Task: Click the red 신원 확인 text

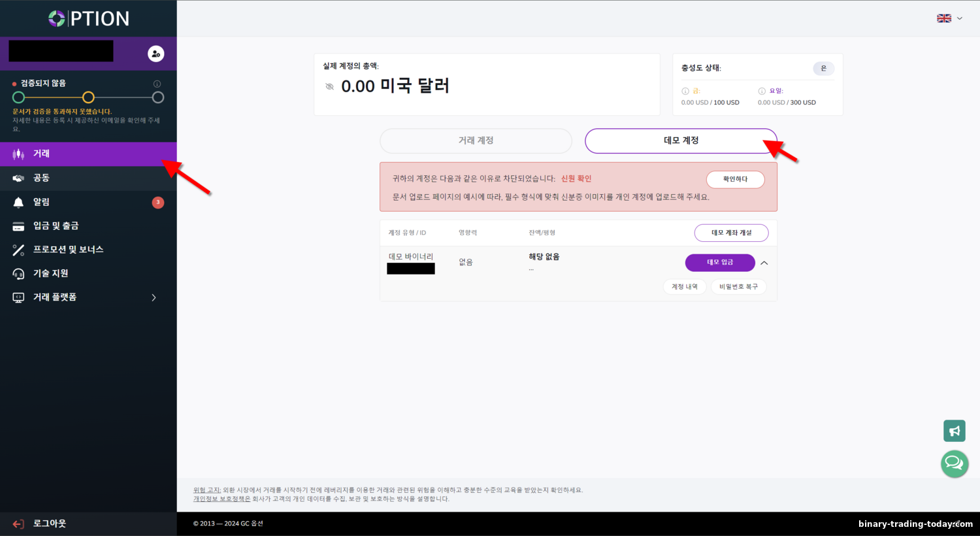Action: tap(576, 178)
